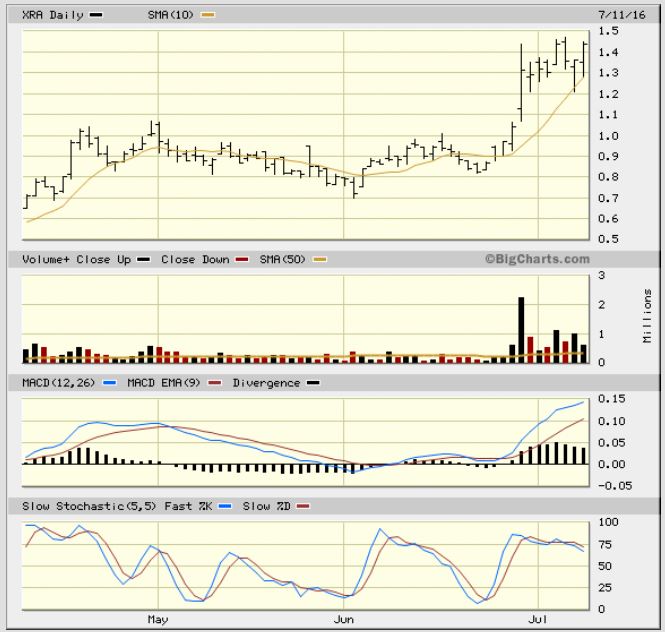Select the 1.3 price axis value
Viewport: 665px width, 632px height.
(608, 73)
